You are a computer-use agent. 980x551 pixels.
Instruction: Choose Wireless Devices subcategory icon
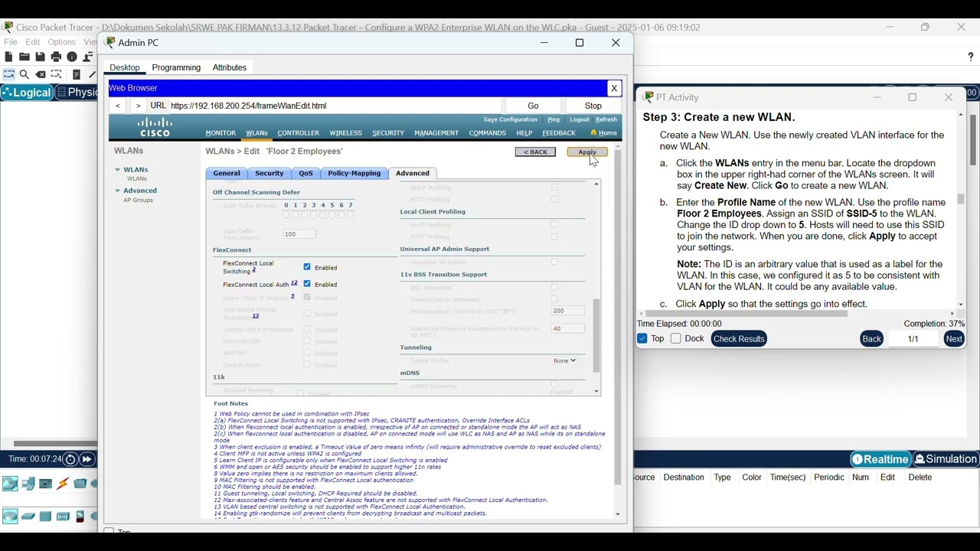point(64,517)
